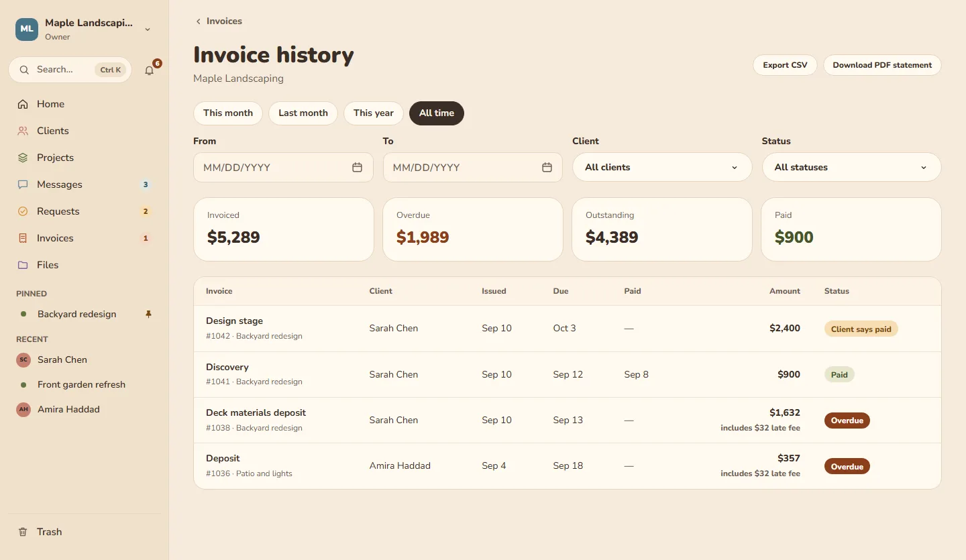Open Messages in sidebar
The height and width of the screenshot is (560, 966).
84,184
